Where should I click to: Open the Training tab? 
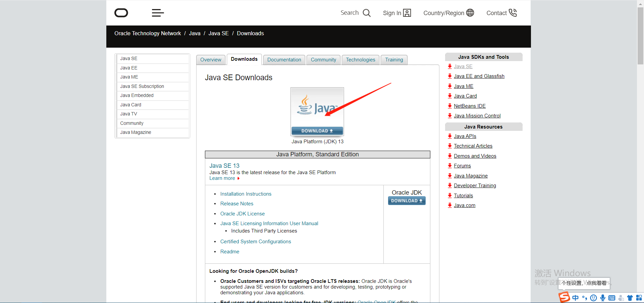click(394, 60)
